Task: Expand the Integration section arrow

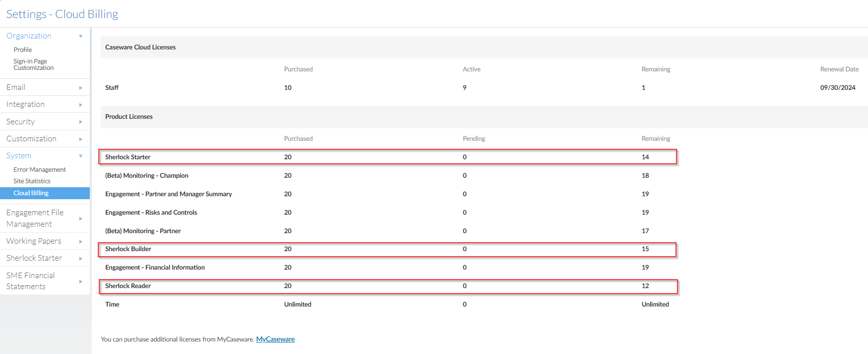Action: (x=80, y=105)
